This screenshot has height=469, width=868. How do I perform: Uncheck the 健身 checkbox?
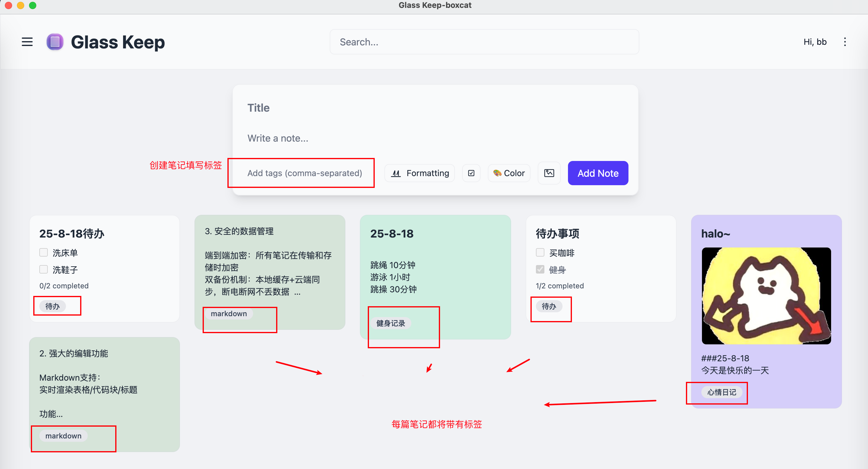(x=540, y=269)
